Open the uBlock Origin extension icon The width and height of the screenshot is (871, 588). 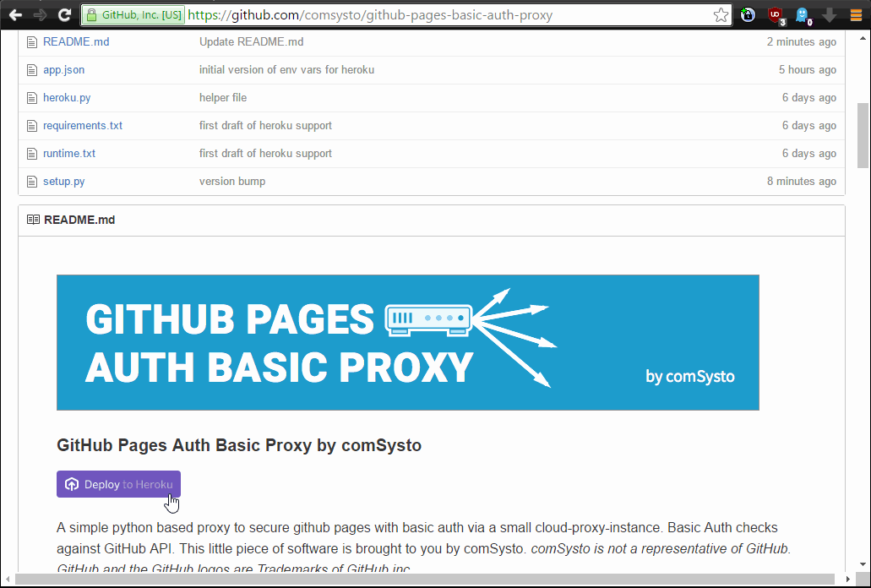[x=776, y=15]
